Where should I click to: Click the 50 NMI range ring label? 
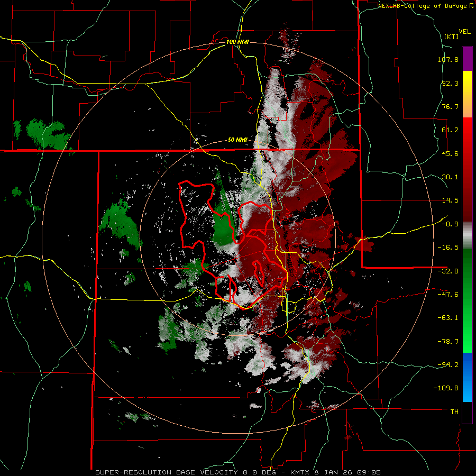click(x=237, y=140)
